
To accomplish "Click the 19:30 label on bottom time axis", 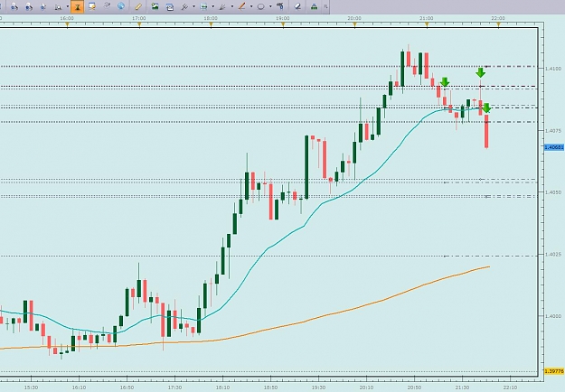I will [318, 387].
